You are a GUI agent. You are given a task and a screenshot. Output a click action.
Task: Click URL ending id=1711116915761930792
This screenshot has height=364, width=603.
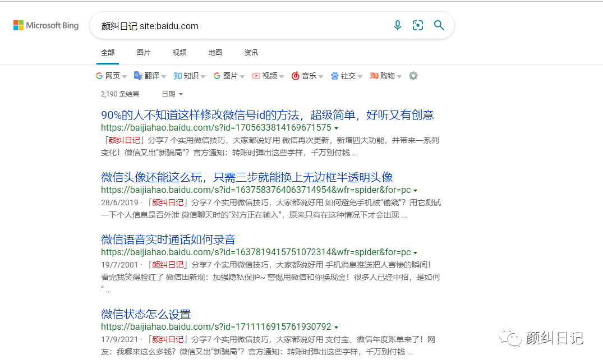(216, 327)
